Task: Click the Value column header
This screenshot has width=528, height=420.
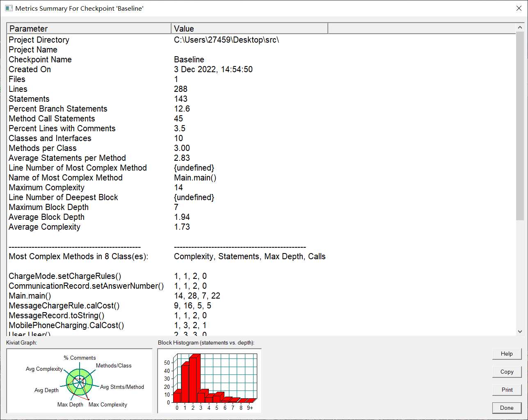Action: 249,28
